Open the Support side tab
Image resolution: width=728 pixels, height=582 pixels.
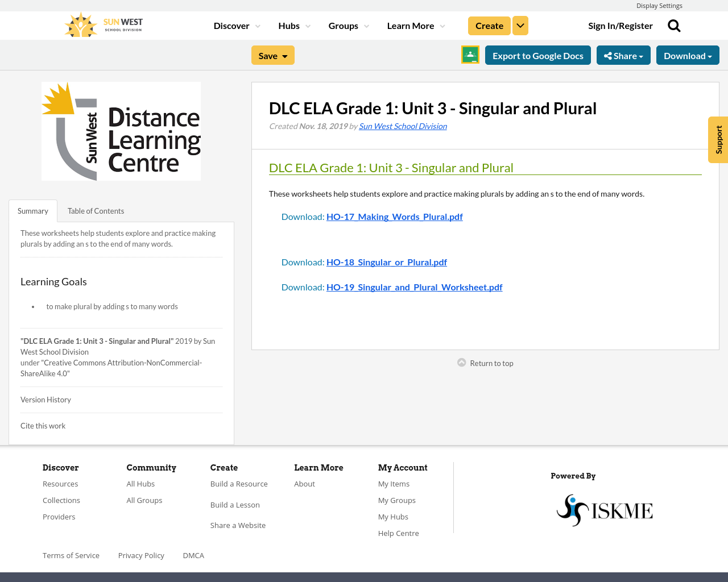(718, 140)
